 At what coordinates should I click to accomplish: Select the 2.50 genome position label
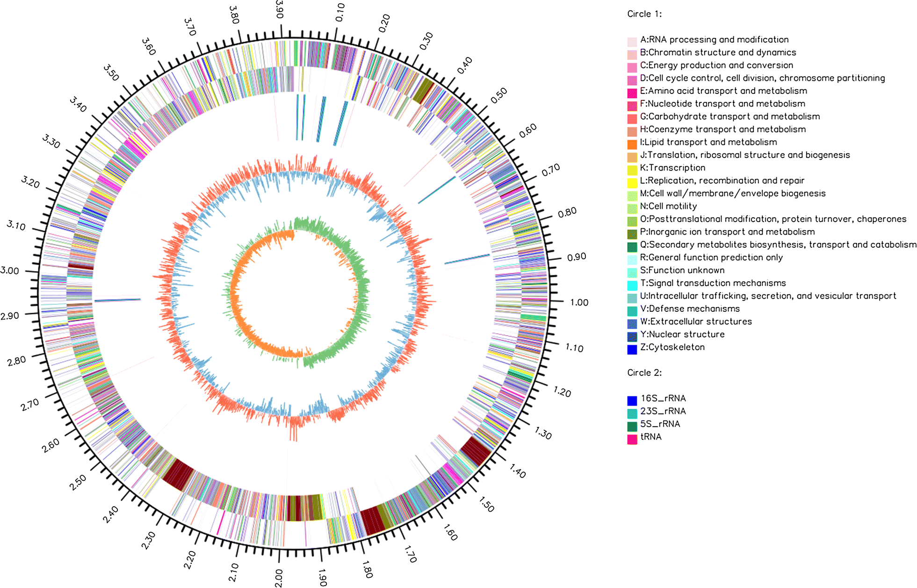pos(78,482)
